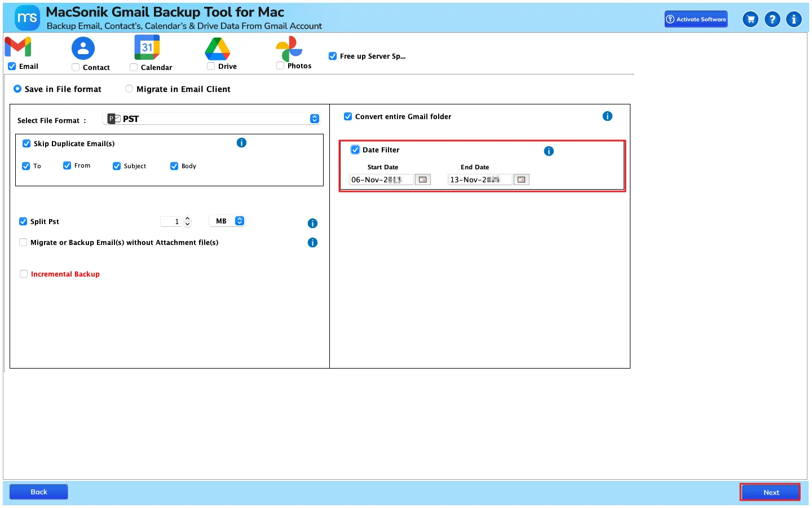
Task: Click the Google Photos pinwheel icon
Action: [289, 49]
